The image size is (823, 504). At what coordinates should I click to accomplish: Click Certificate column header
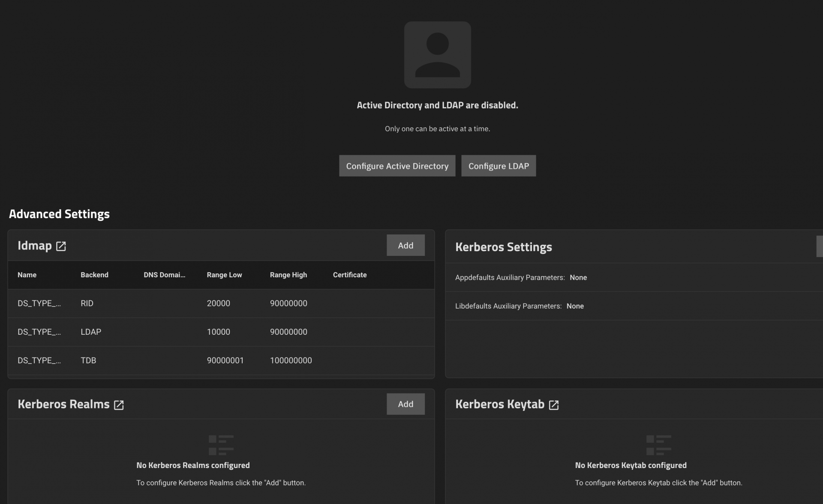point(350,275)
